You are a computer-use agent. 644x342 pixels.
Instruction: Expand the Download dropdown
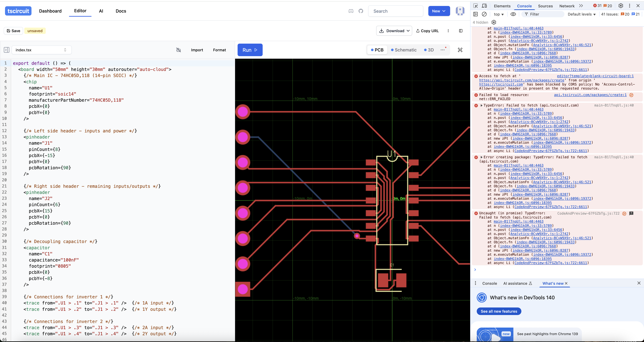coord(394,31)
